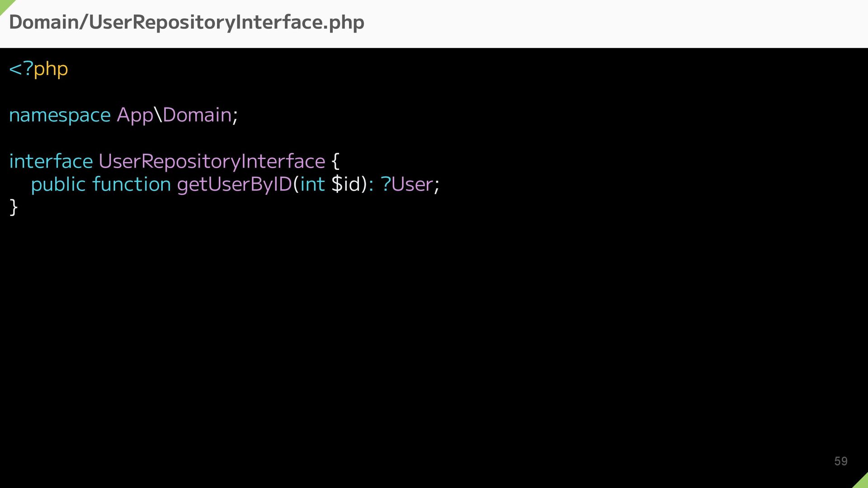The width and height of the screenshot is (868, 488).
Task: Click the slide title Domain/UserRepositoryInterface.php
Action: (187, 23)
